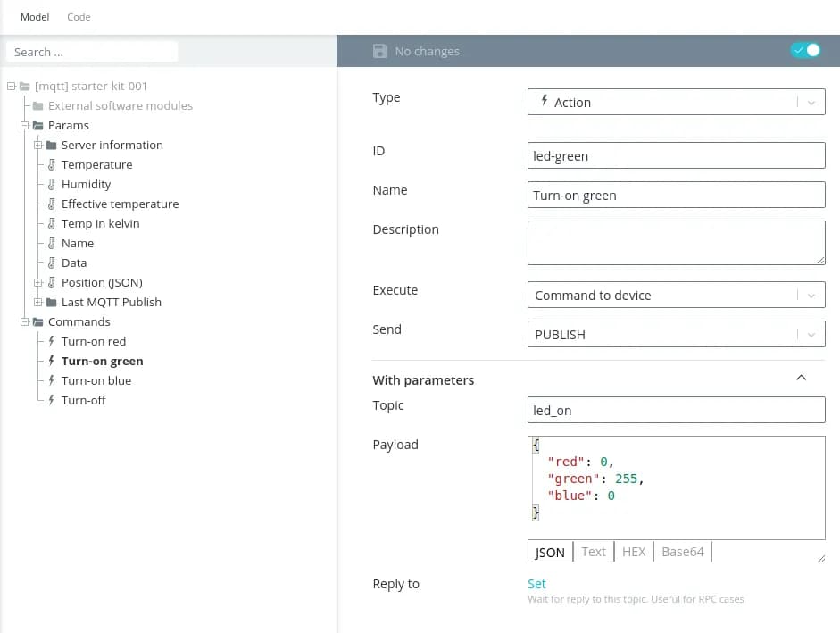
Task: Switch to the Code tab
Action: [79, 17]
